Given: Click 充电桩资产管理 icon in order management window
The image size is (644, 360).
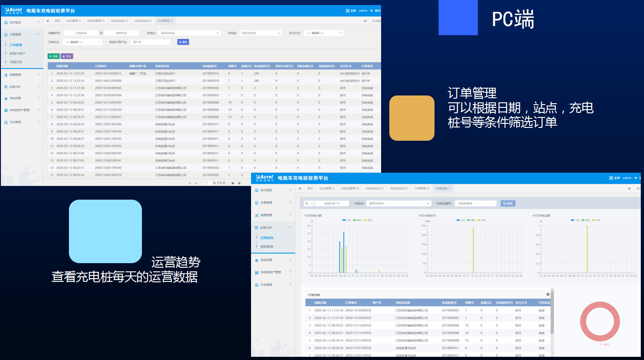Looking at the screenshot, I should pyautogui.click(x=5, y=110).
